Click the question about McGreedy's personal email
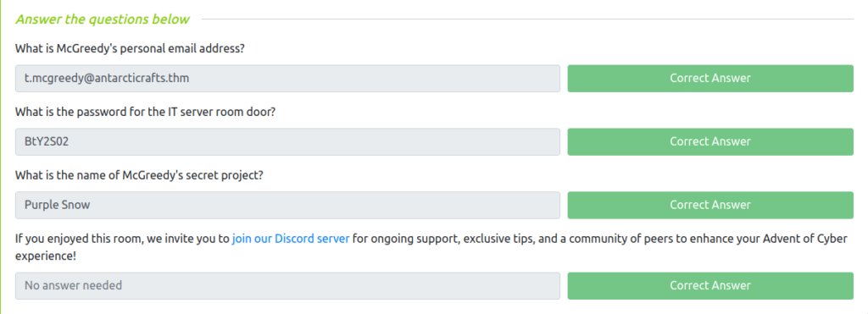Screen dimensions: 868x314 [130, 48]
